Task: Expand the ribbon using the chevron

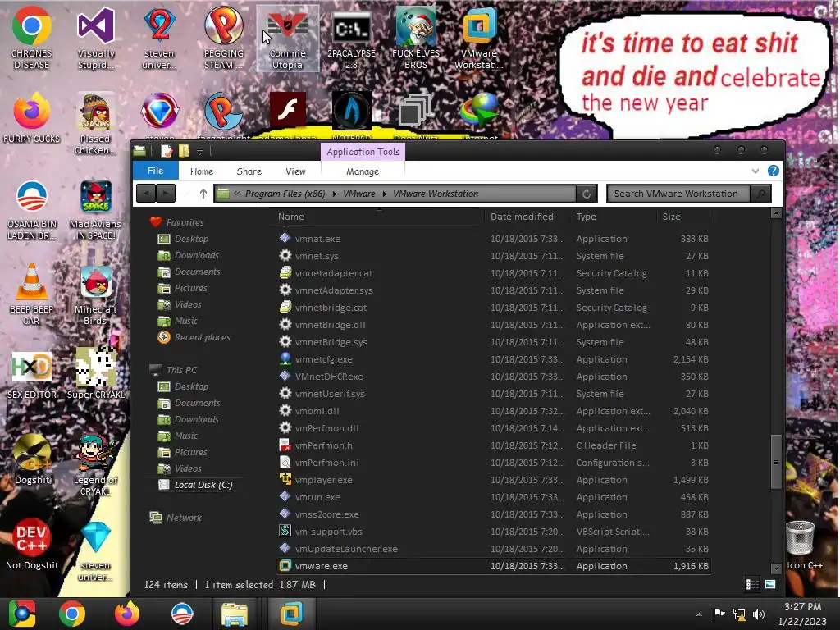Action: point(756,171)
